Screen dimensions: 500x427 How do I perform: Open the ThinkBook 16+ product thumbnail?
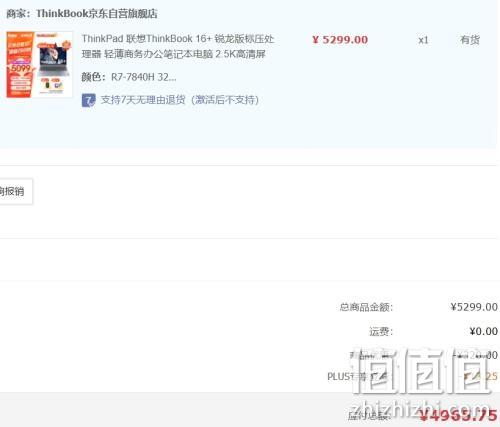click(39, 64)
